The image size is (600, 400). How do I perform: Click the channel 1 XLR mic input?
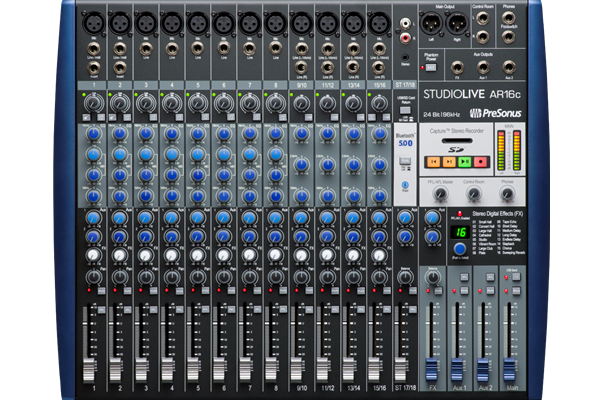click(x=95, y=22)
